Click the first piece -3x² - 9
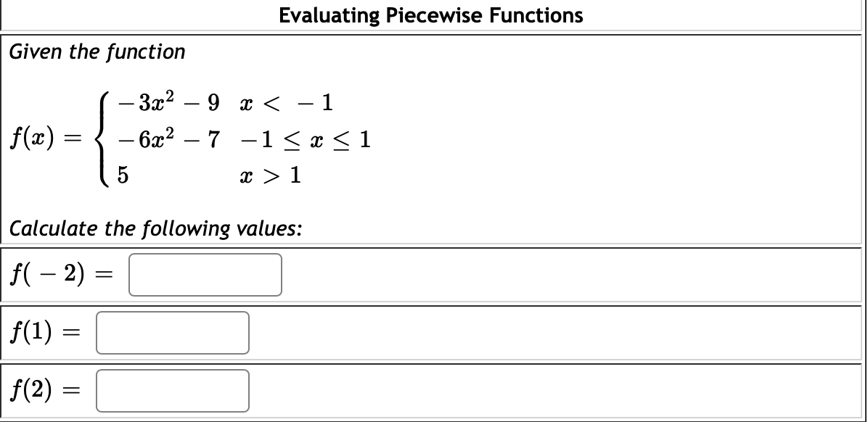The image size is (868, 422). pyautogui.click(x=167, y=102)
